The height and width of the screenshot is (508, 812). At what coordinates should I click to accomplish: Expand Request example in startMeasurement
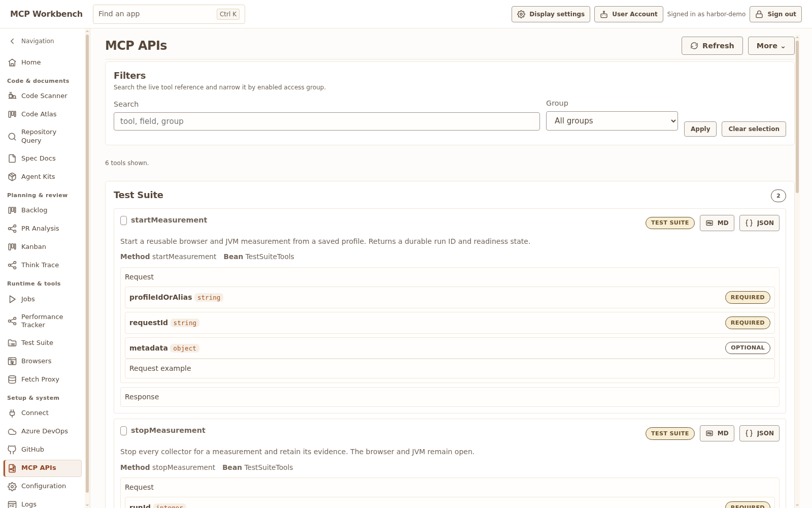pyautogui.click(x=450, y=368)
